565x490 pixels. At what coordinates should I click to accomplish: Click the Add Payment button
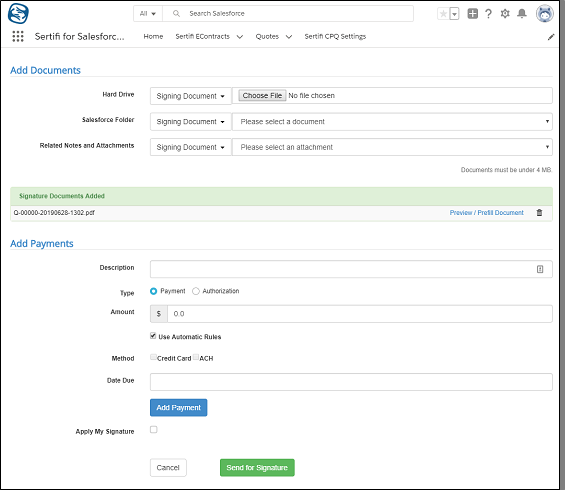178,407
